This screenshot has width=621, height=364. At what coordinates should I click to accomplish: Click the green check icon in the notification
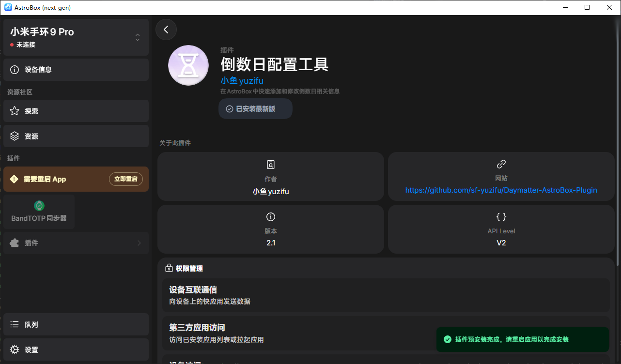point(448,340)
